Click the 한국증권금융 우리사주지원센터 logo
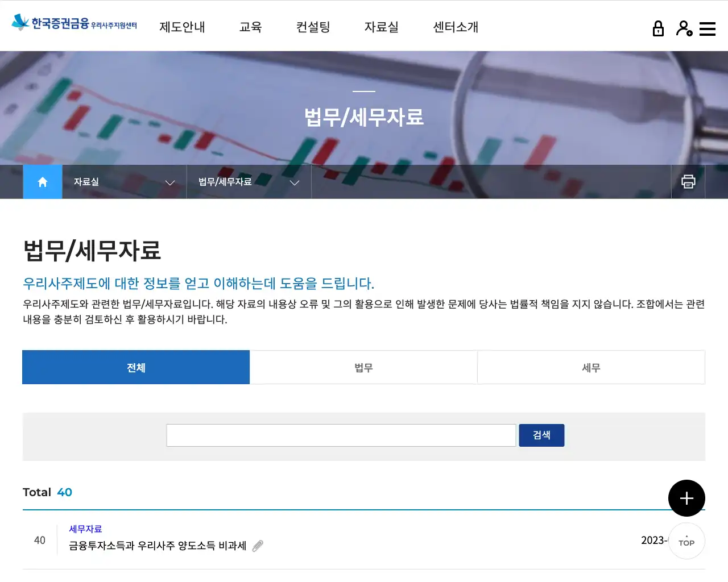This screenshot has height=582, width=728. [x=75, y=23]
